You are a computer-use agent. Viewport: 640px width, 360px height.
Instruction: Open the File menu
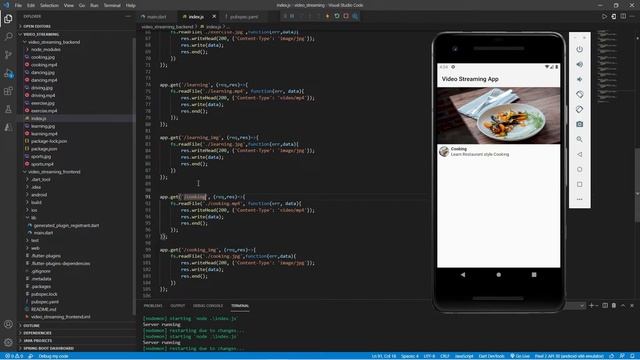pos(18,5)
